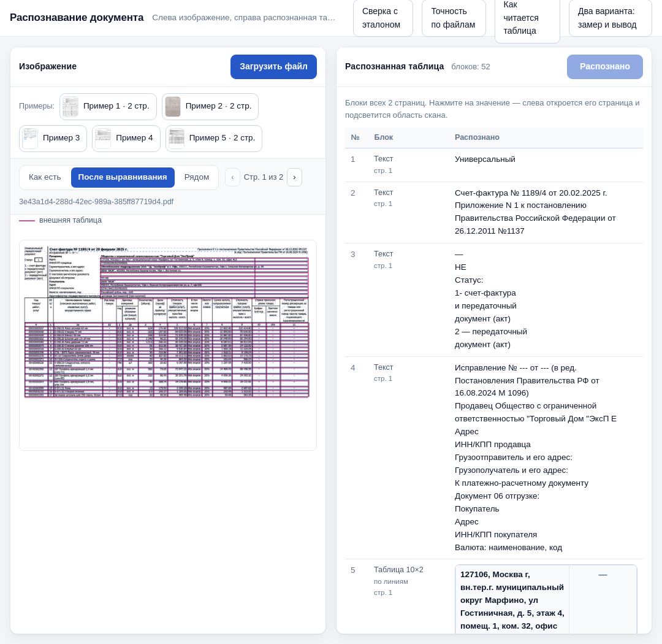662x644 pixels.
Task: Open the 'Точность по файлам' tab
Action: click(x=454, y=18)
